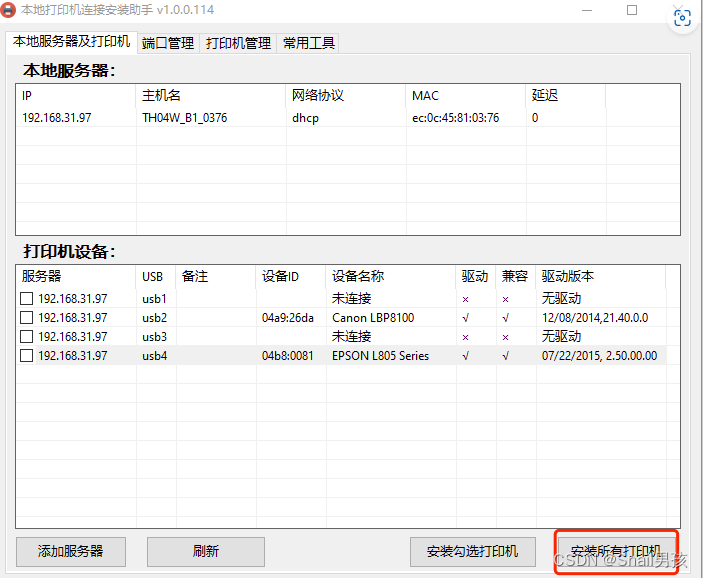Open the 常用工具 tab

308,43
